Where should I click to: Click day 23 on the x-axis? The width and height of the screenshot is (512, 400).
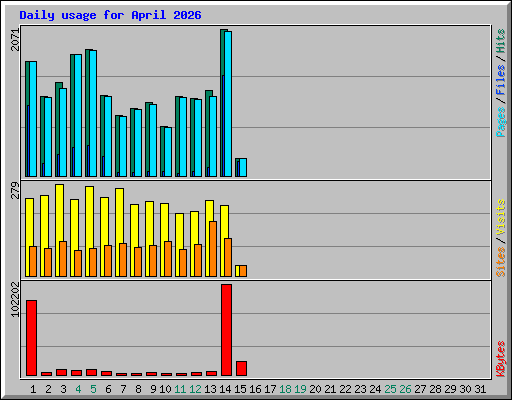click(360, 389)
